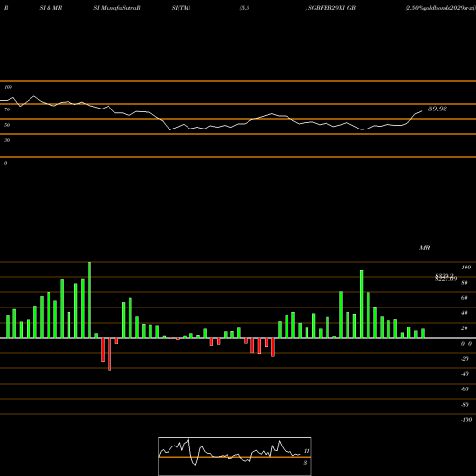Click the 100 label on the MR axis
476x476 pixels.
(466, 268)
